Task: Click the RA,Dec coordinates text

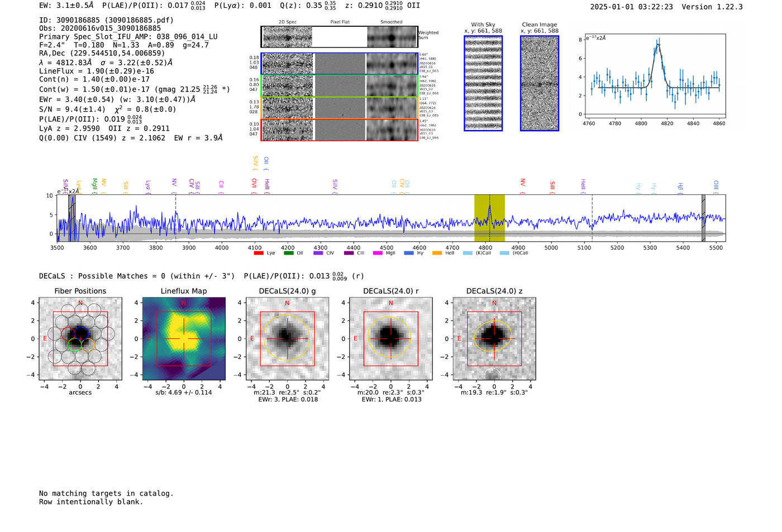Action: pos(102,54)
